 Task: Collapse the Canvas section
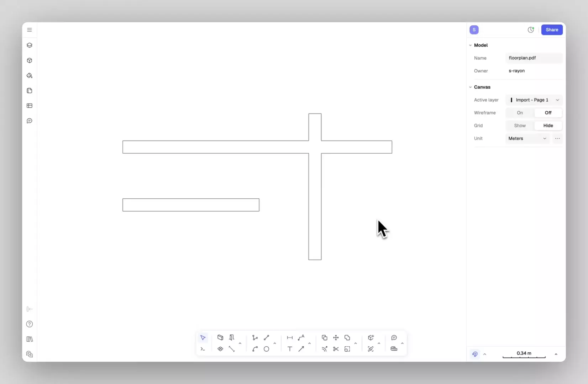click(471, 87)
